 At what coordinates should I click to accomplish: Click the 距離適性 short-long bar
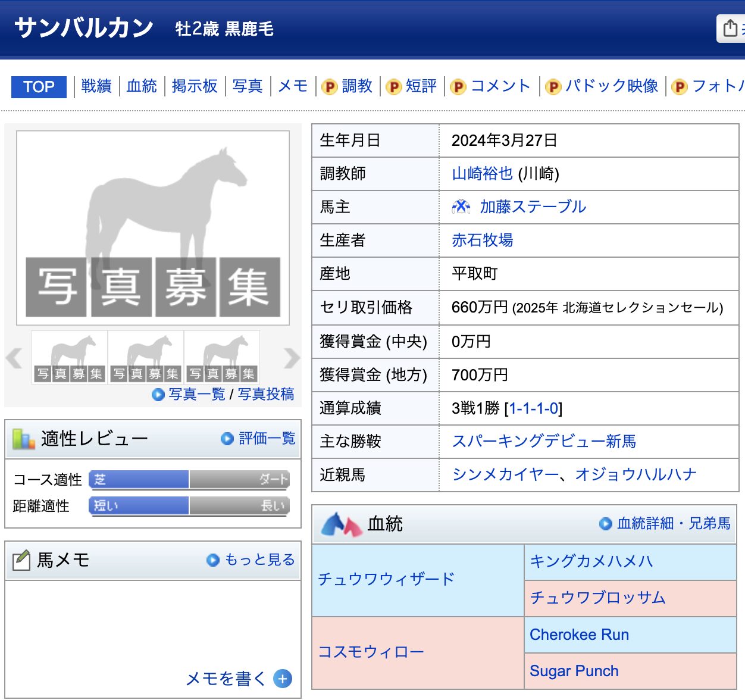(189, 506)
